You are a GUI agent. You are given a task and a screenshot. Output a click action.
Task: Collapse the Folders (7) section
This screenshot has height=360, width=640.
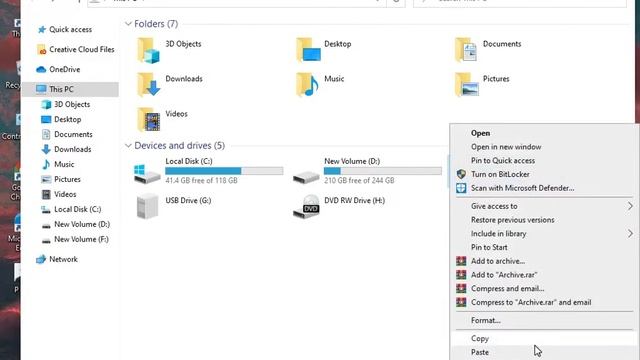point(128,24)
